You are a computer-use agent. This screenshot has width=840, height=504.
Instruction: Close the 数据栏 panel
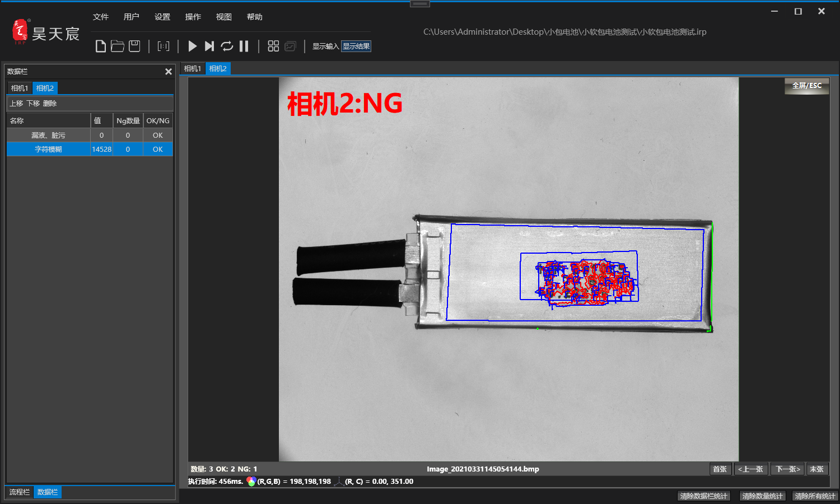(168, 72)
